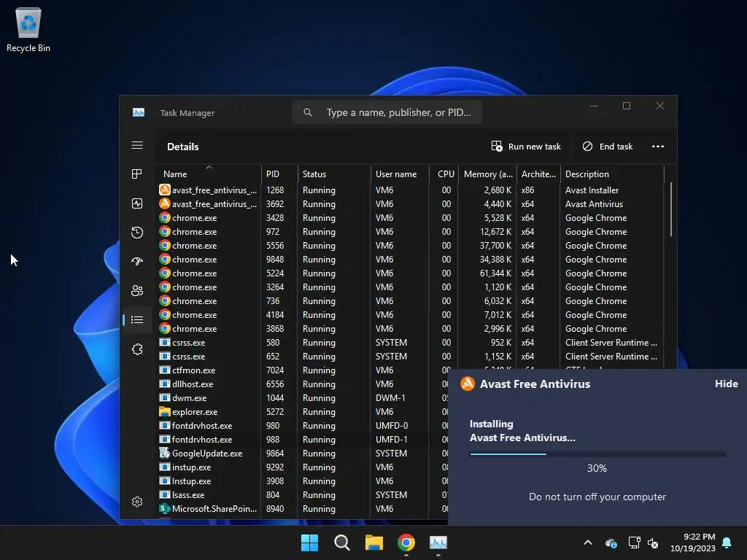Open the Startup apps page icon
The height and width of the screenshot is (560, 747).
137,262
